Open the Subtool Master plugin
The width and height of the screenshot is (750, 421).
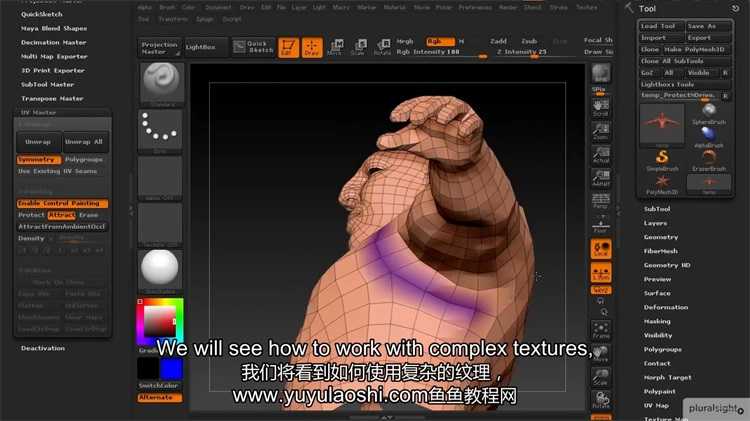tap(47, 84)
